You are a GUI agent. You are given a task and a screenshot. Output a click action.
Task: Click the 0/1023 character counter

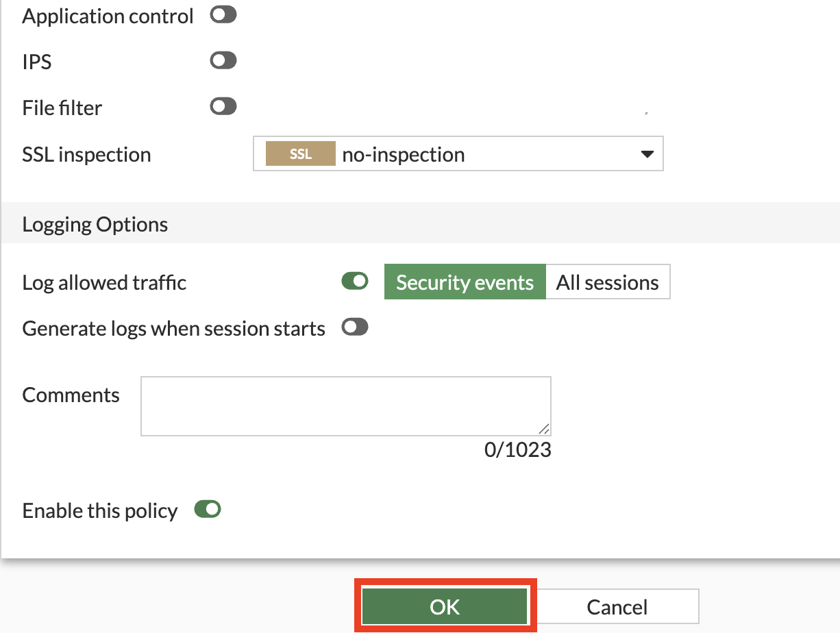point(517,450)
